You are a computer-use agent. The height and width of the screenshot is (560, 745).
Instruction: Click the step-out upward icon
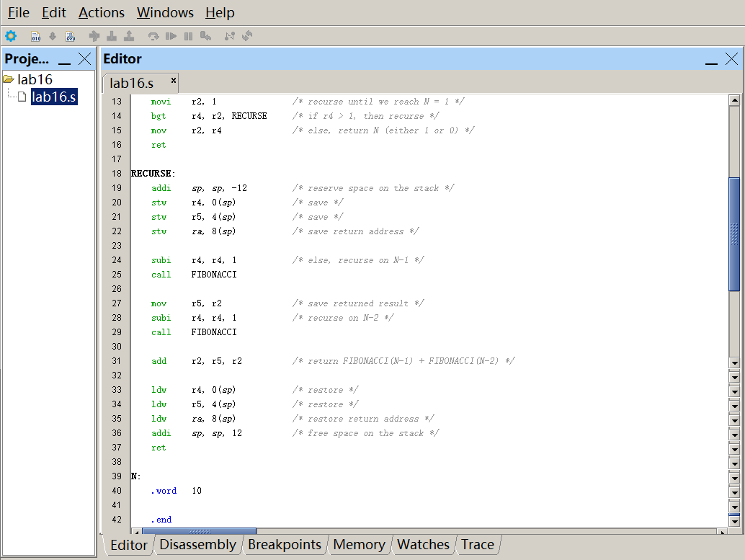[129, 36]
